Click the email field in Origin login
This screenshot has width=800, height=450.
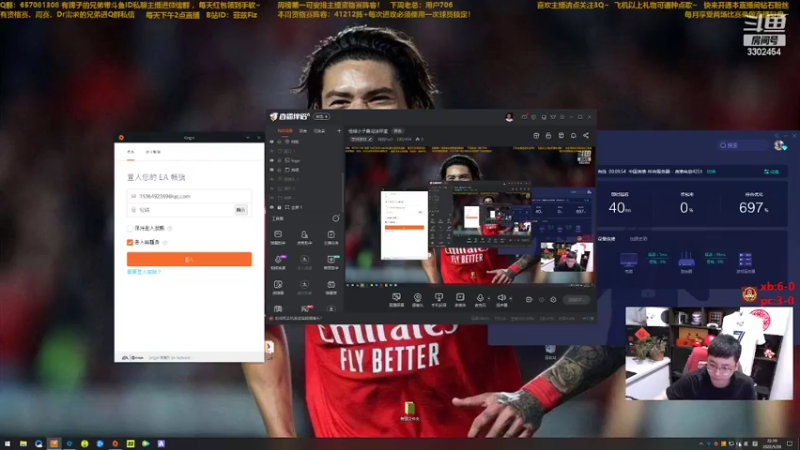[189, 196]
